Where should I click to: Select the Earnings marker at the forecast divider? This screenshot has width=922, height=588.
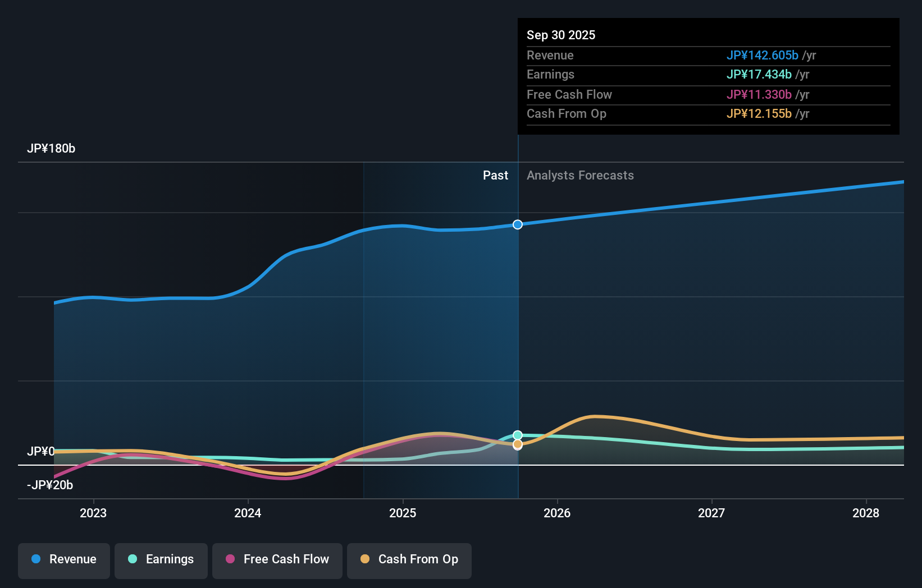(517, 434)
